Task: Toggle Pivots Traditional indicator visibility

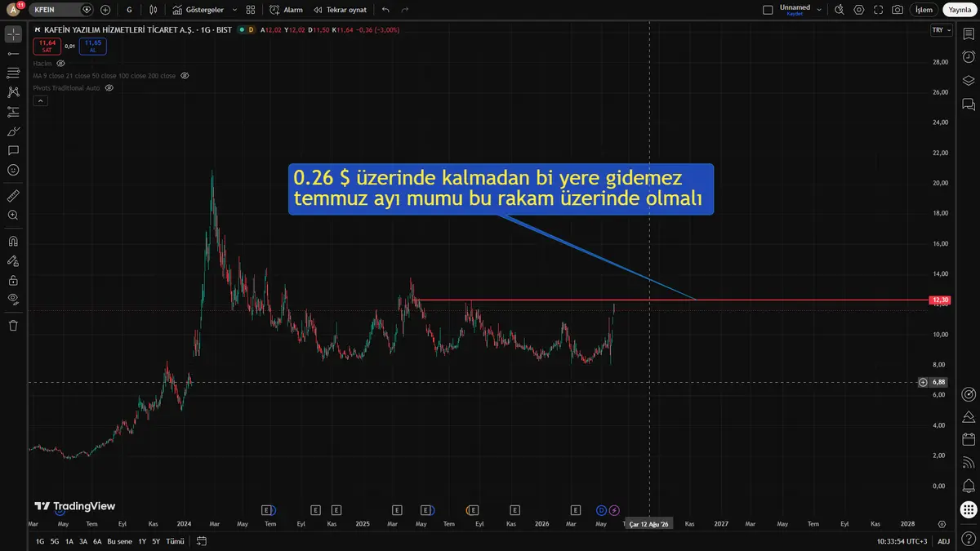Action: pyautogui.click(x=109, y=87)
